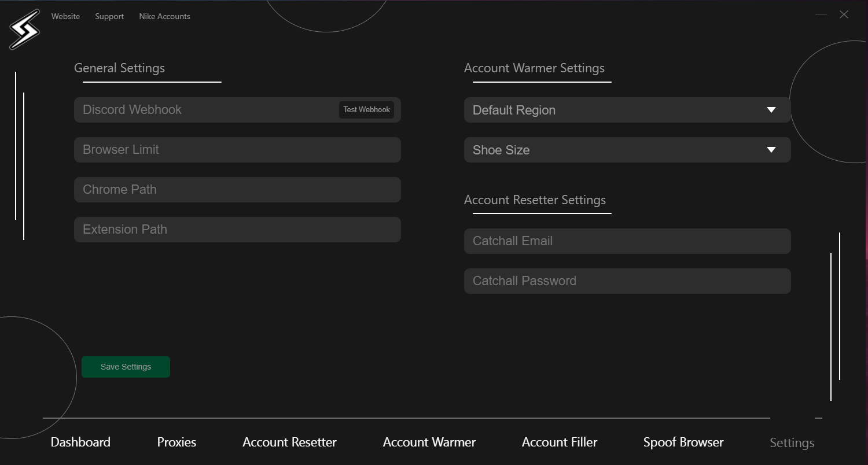Open the Support link
This screenshot has width=868, height=465.
pyautogui.click(x=109, y=16)
